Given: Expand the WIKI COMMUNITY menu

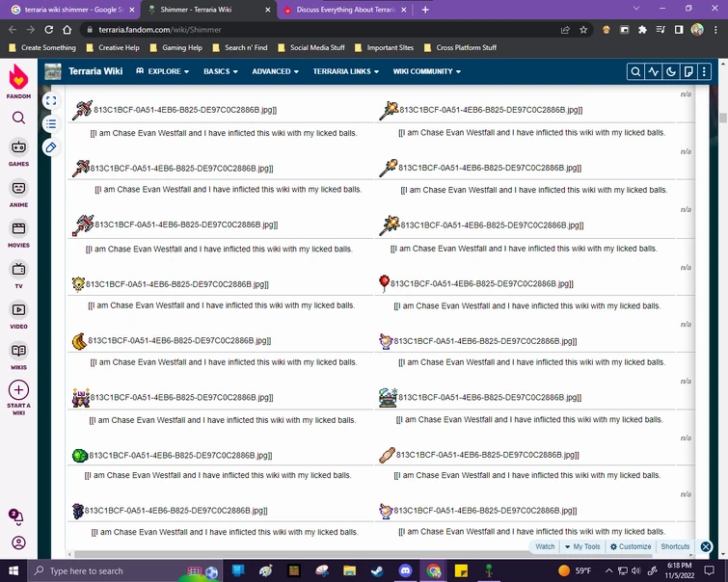Looking at the screenshot, I should coord(427,71).
